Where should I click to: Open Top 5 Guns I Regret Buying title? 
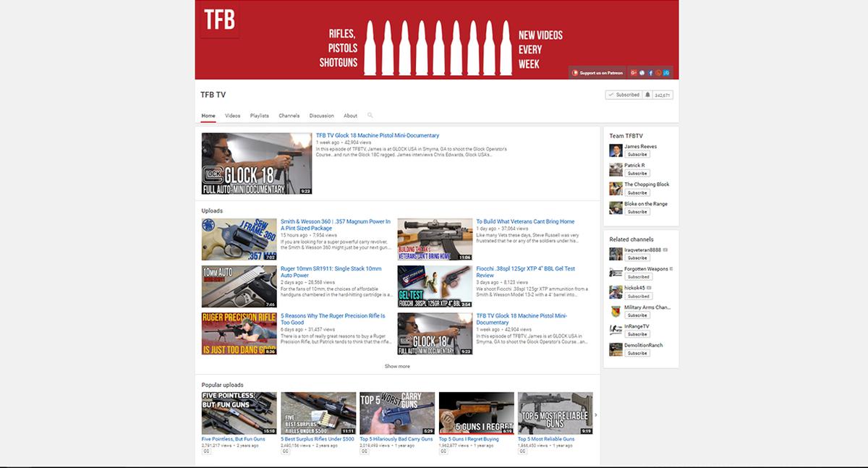469,439
